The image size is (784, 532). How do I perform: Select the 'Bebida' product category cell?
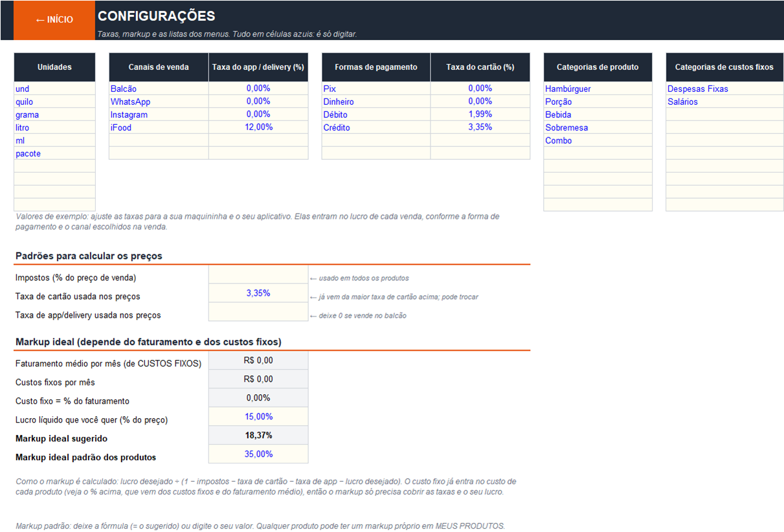[598, 115]
